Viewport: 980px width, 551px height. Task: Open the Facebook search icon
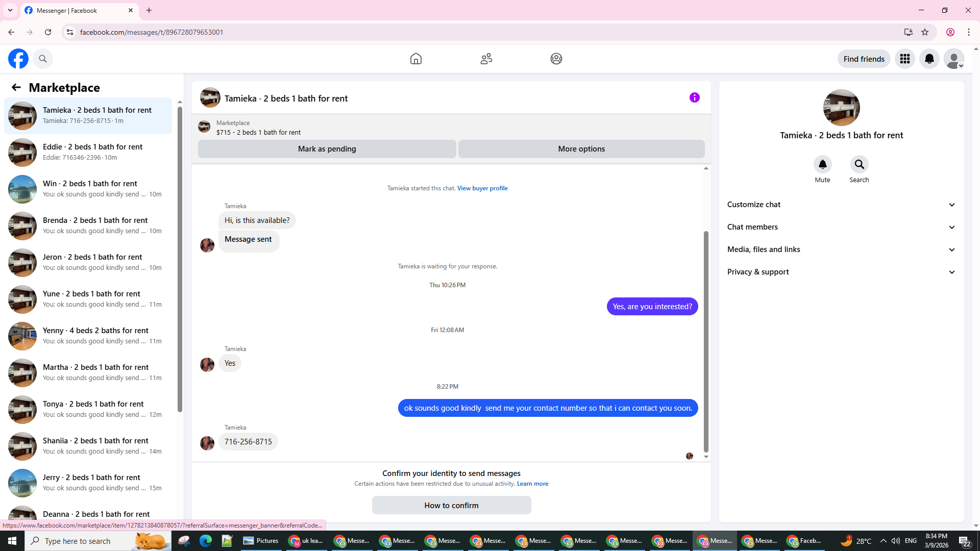pos(43,59)
